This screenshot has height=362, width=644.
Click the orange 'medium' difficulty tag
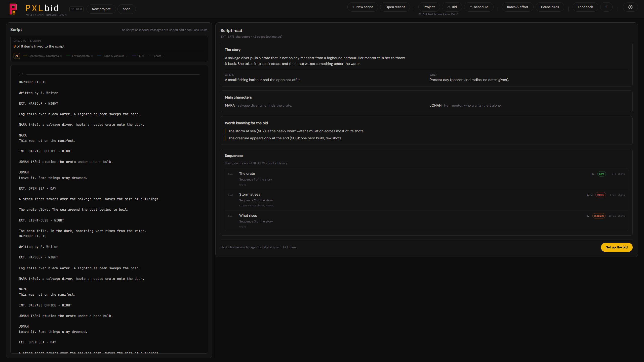coord(599,216)
